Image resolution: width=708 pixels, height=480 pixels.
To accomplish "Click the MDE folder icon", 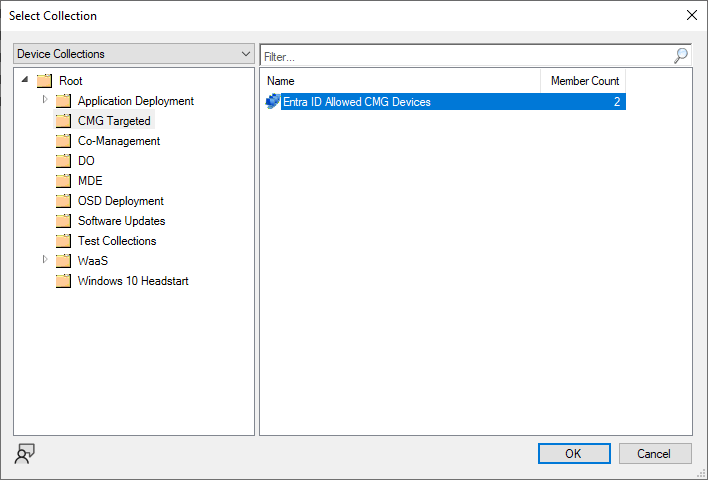I will 63,181.
